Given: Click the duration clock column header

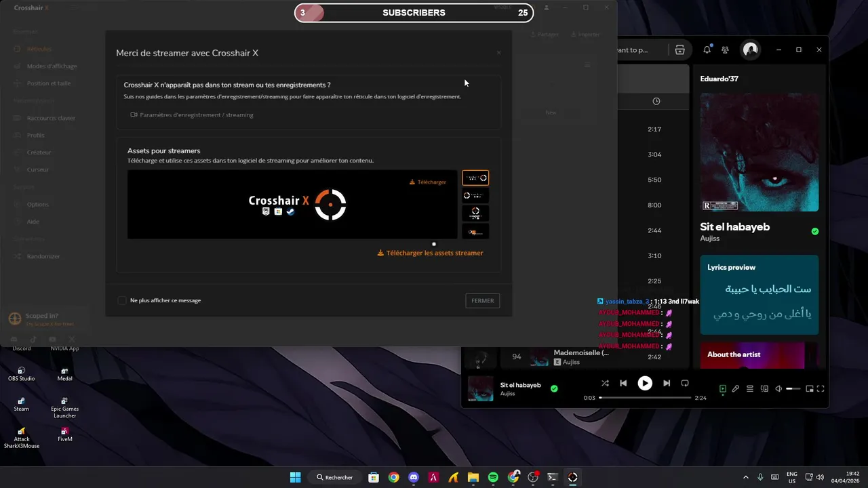Looking at the screenshot, I should (656, 101).
